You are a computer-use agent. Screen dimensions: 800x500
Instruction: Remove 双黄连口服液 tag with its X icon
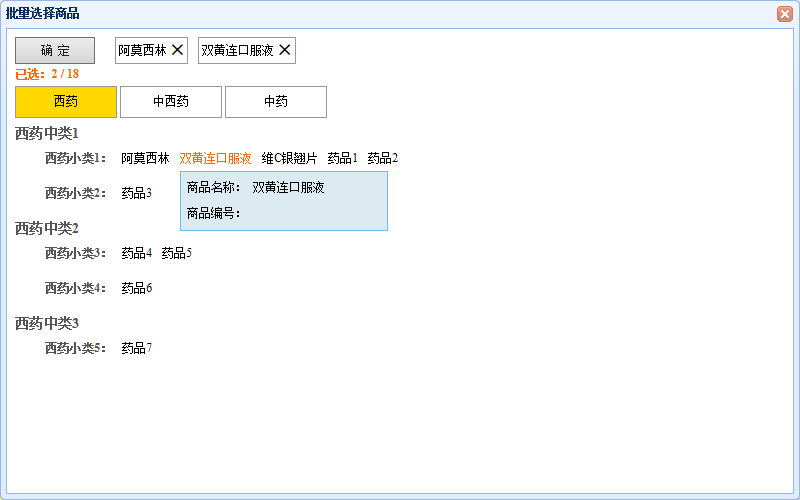pyautogui.click(x=285, y=50)
